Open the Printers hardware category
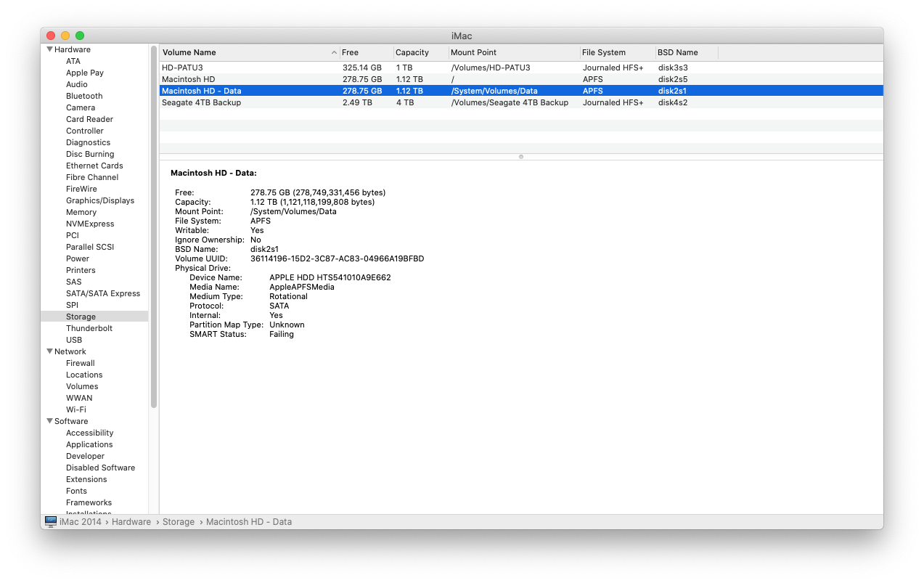 (x=81, y=270)
